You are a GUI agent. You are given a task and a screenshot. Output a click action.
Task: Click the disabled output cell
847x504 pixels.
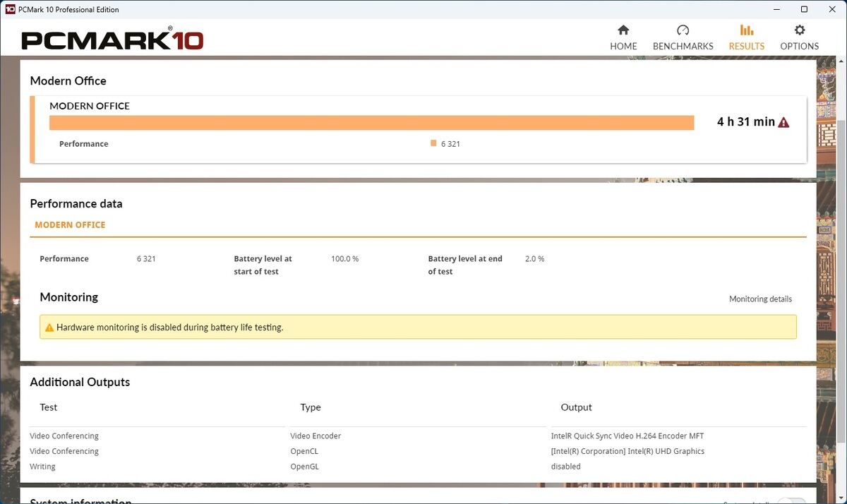[x=565, y=467]
